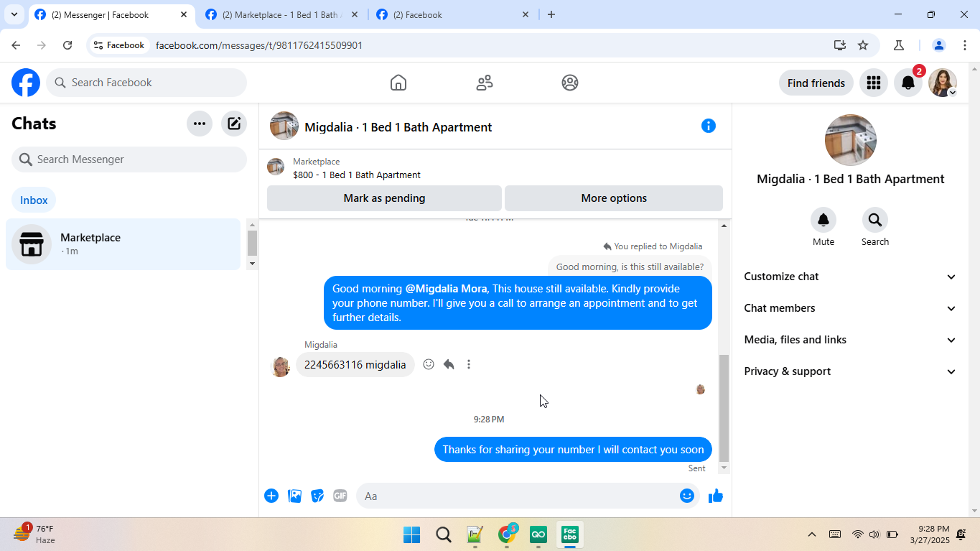Open the $800 - 1 Bed 1 Bath Apartment listing
Image resolution: width=980 pixels, height=551 pixels.
click(x=357, y=175)
